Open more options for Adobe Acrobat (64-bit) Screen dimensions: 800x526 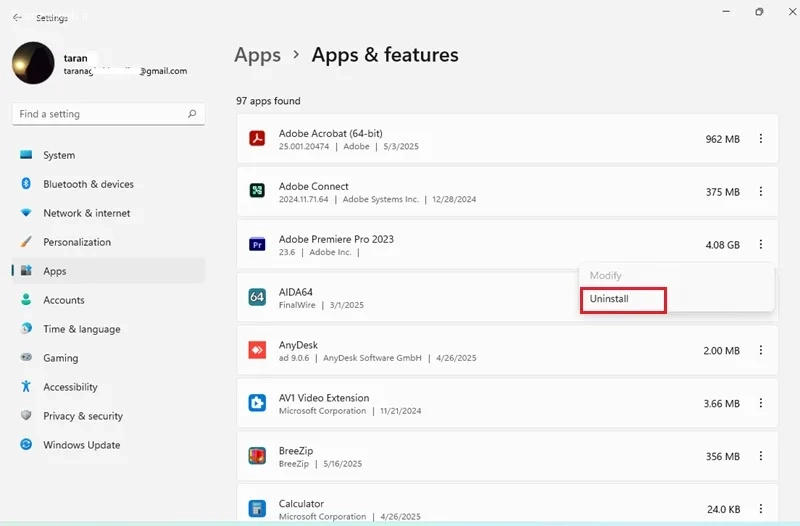click(760, 139)
